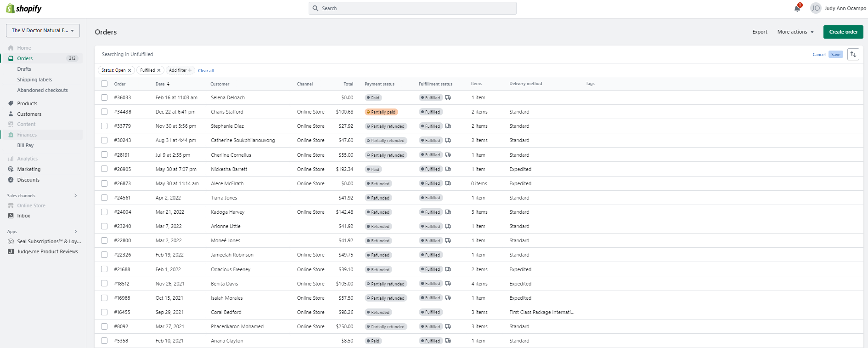Click the Payment status column header
Screen dimensions: 868x348
pyautogui.click(x=379, y=84)
